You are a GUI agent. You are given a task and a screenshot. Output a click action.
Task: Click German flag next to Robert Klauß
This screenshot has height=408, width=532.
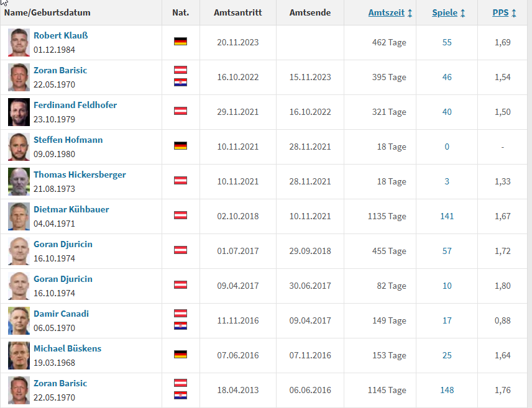(x=180, y=42)
